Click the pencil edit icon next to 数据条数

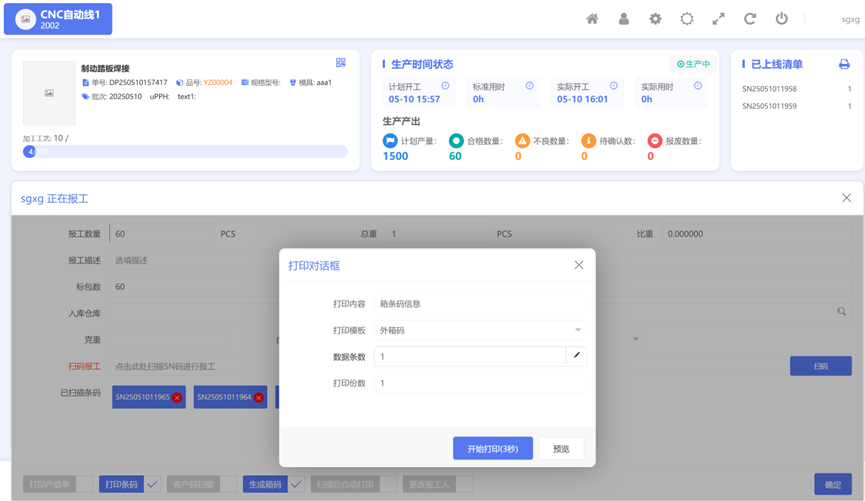(x=577, y=356)
